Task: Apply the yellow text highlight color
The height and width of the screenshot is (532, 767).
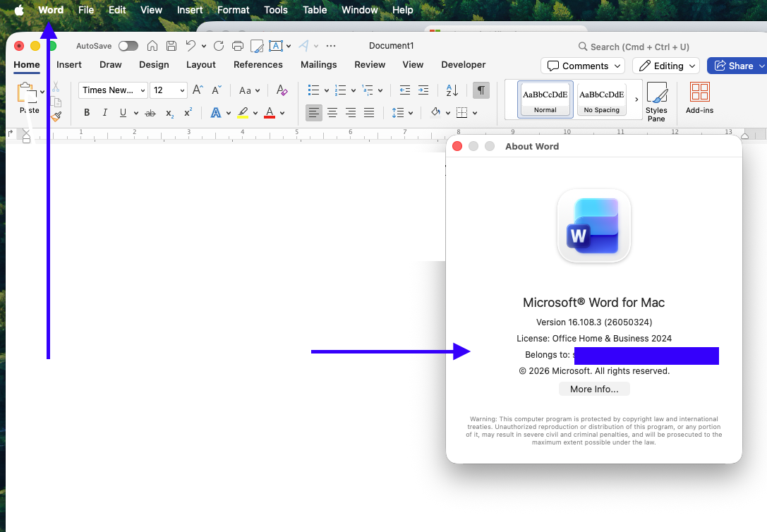Action: click(243, 113)
